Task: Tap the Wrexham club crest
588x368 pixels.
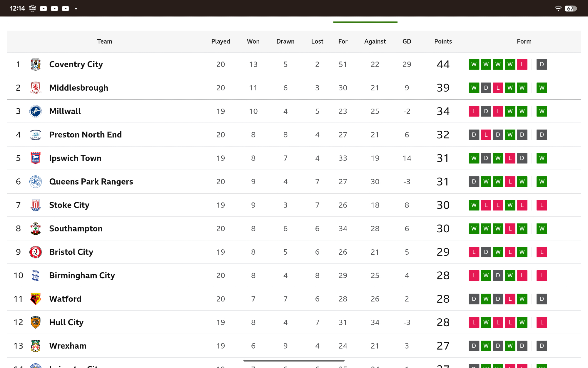Action: click(36, 346)
